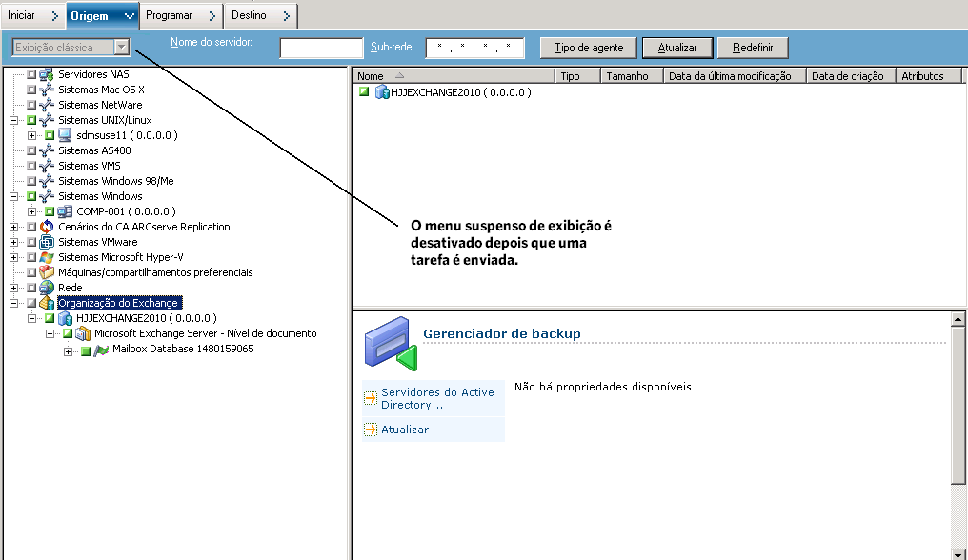Click the Sistemas VMware icon
968x560 pixels.
(x=45, y=242)
